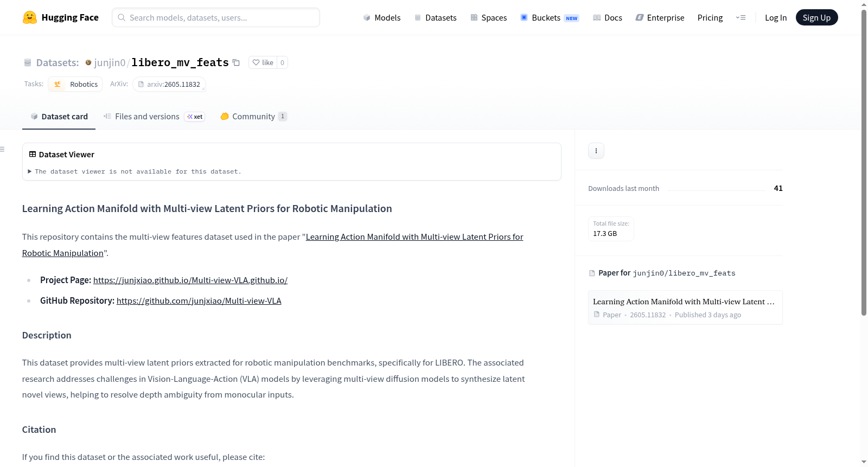
Task: Click the Datasets header database icon
Action: (x=28, y=62)
